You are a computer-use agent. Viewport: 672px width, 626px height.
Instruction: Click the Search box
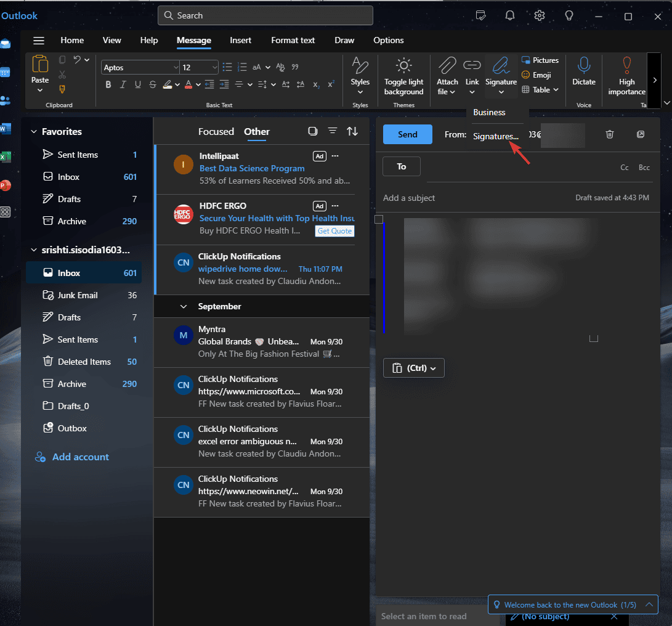pos(265,15)
